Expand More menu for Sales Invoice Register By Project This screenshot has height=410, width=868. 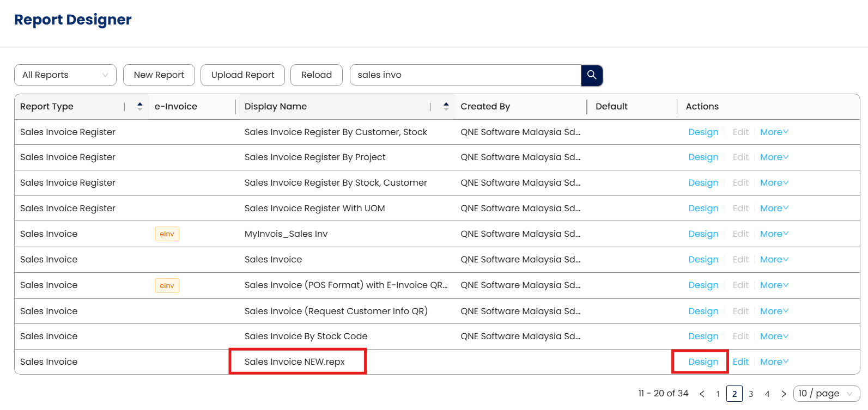[x=774, y=157]
